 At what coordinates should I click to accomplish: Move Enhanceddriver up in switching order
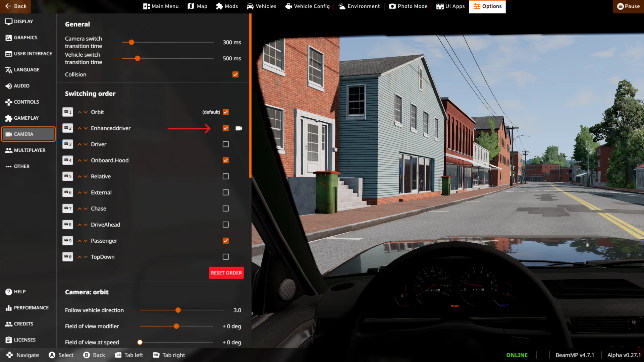tap(79, 128)
